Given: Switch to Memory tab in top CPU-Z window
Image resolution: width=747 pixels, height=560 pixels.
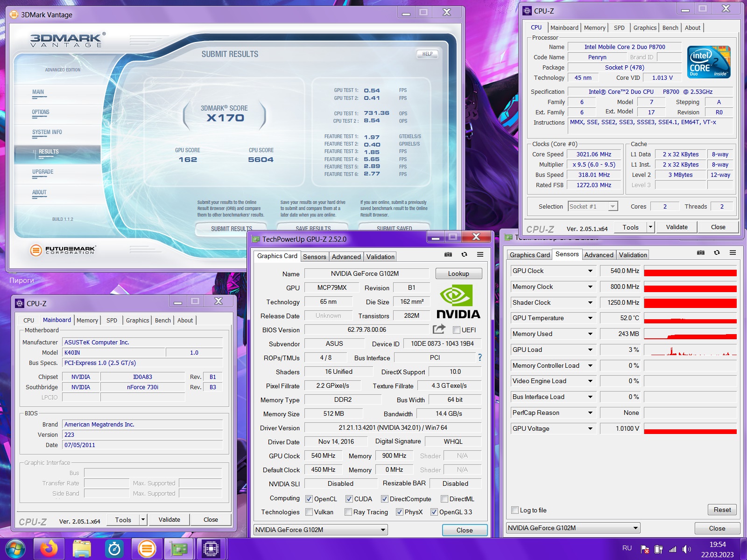Looking at the screenshot, I should pyautogui.click(x=594, y=28).
